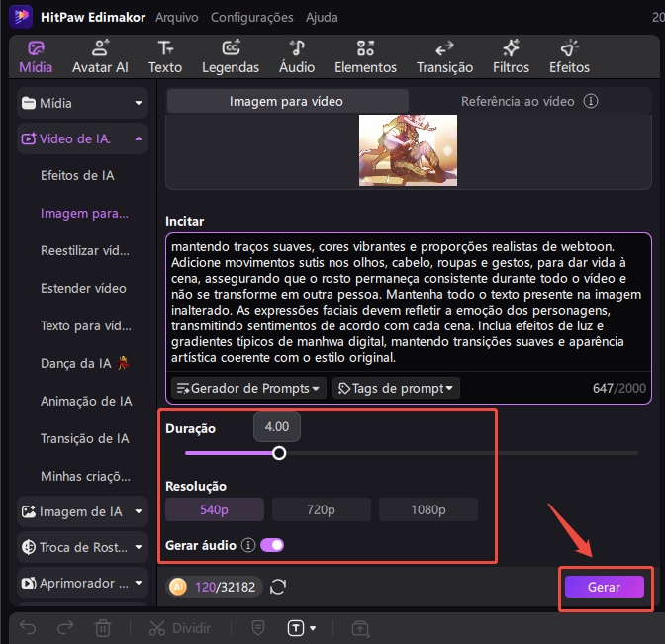Click the 4.00 duration value box
Viewport: 665px width, 644px height.
pyautogui.click(x=277, y=426)
